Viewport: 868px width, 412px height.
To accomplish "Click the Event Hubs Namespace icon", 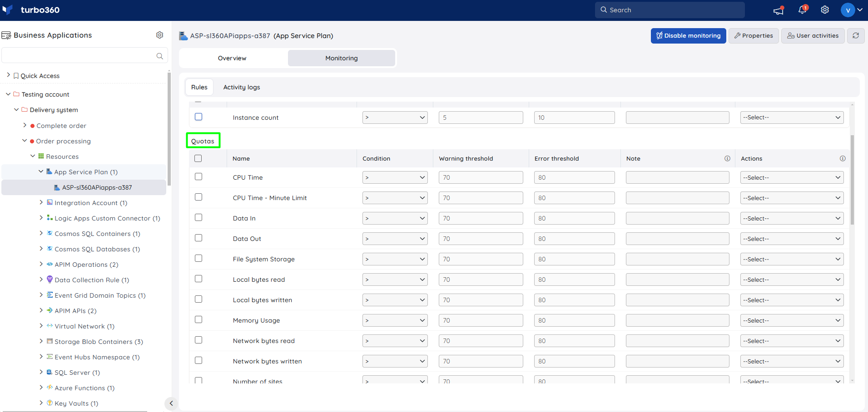I will tap(50, 357).
